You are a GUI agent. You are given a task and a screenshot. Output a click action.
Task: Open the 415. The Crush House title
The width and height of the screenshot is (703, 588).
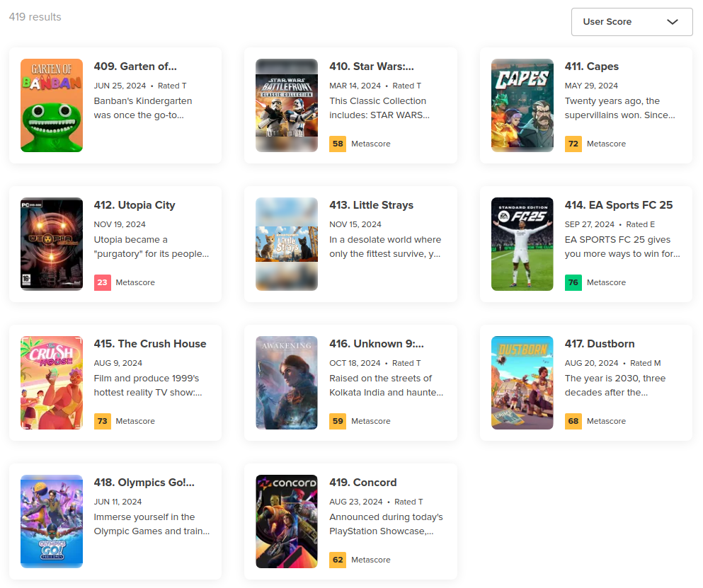pos(150,344)
